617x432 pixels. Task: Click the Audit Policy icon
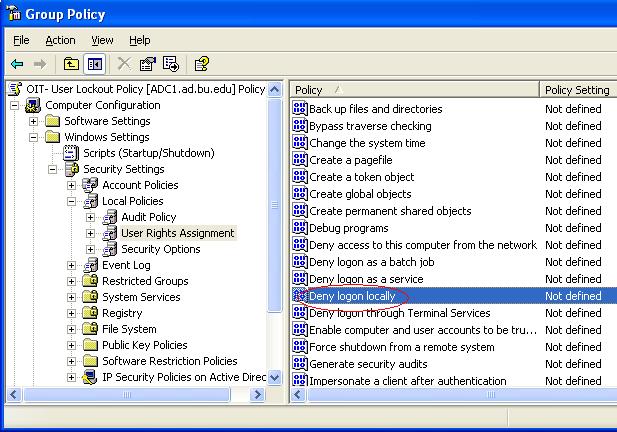(110, 217)
